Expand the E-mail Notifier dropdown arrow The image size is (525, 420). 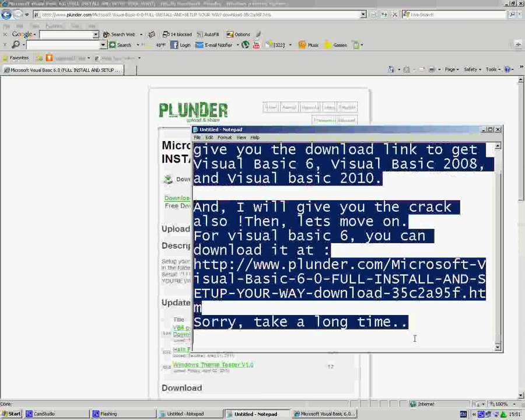(237, 45)
